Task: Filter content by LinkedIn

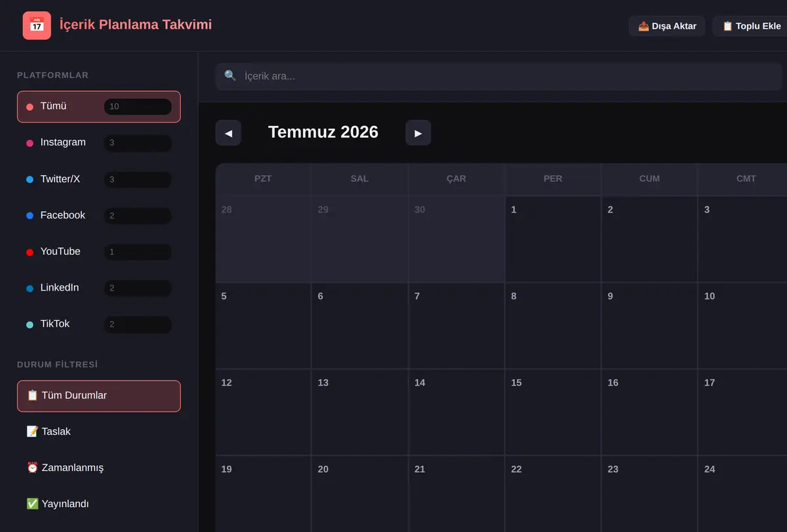Action: [x=98, y=287]
